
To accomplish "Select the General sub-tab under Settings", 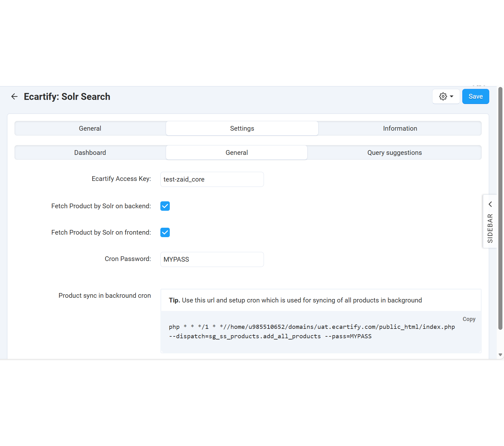I will [x=236, y=153].
